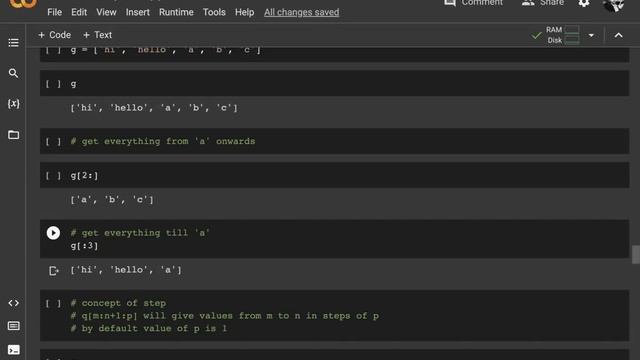This screenshot has width=640, height=360.
Task: Open the Insert menu
Action: pyautogui.click(x=138, y=12)
